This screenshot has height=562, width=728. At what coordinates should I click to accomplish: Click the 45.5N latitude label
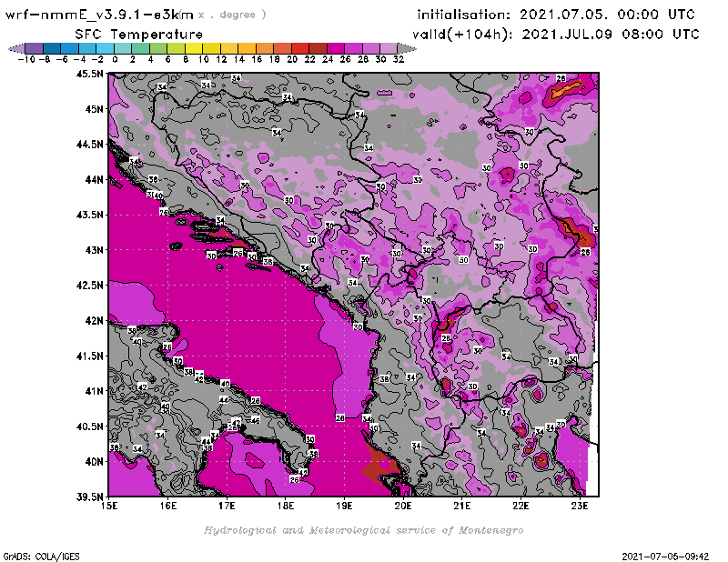coord(90,74)
